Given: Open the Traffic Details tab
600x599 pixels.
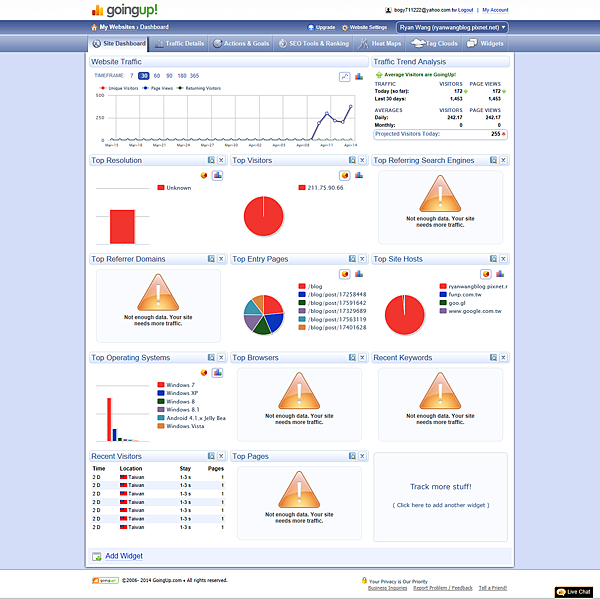Looking at the screenshot, I should coord(179,44).
